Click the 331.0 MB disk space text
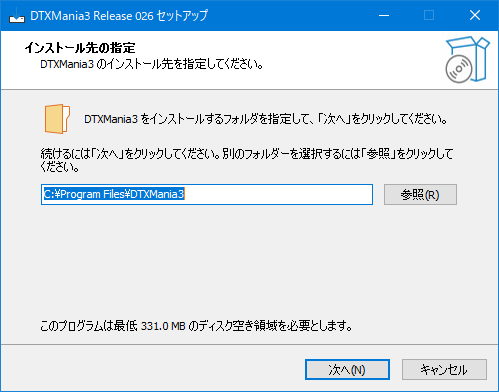 click(163, 326)
